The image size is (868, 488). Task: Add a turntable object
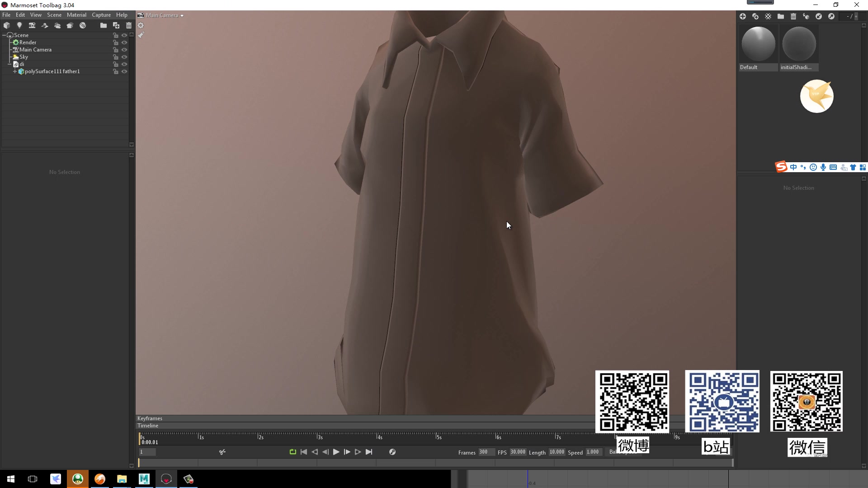click(x=82, y=25)
